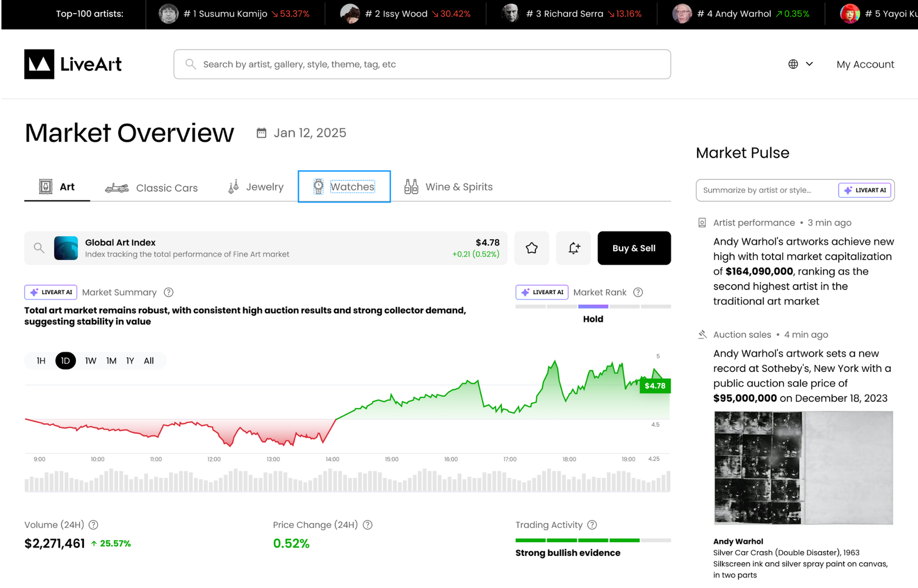
Task: Open the Issy Wood ticker entry
Action: pos(405,14)
